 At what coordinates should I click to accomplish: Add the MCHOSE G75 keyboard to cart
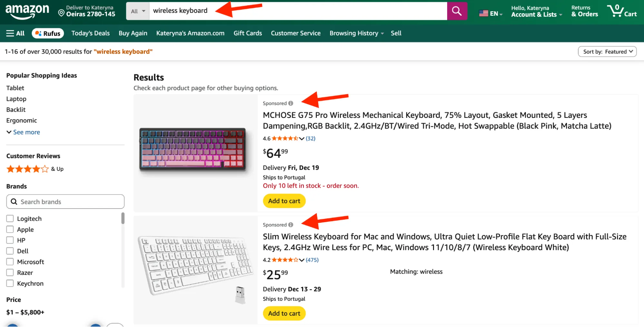coord(284,201)
